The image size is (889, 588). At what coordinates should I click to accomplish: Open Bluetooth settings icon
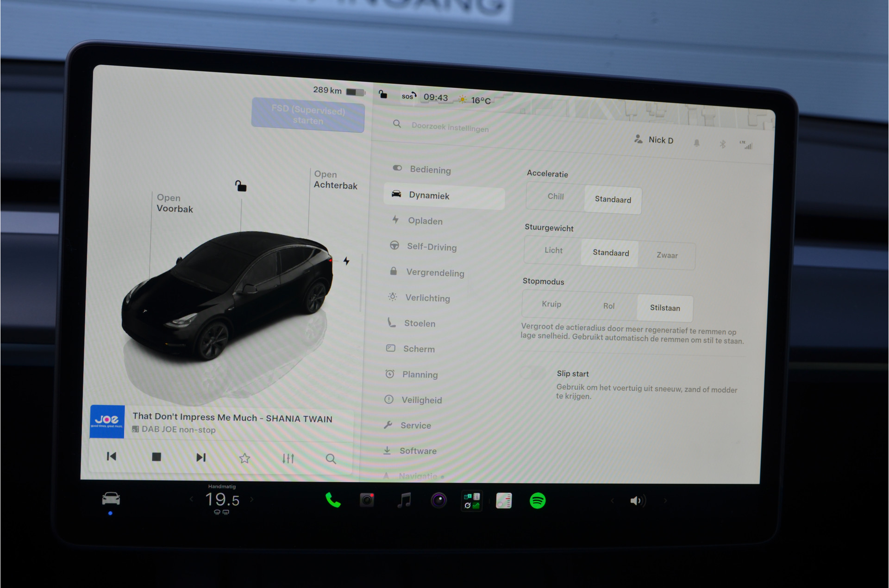click(x=722, y=144)
